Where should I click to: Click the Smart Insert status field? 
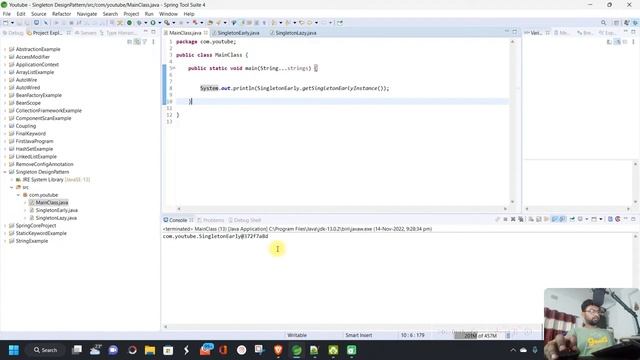[358, 336]
